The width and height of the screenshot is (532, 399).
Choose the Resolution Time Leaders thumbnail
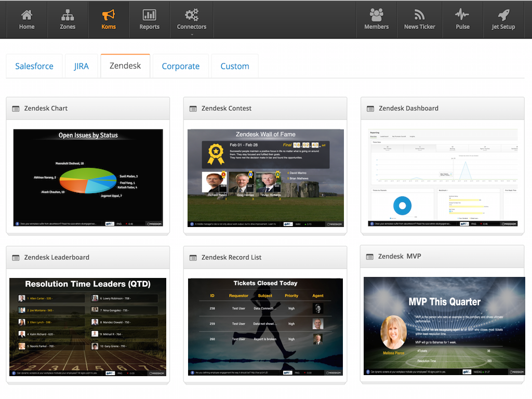(x=88, y=327)
